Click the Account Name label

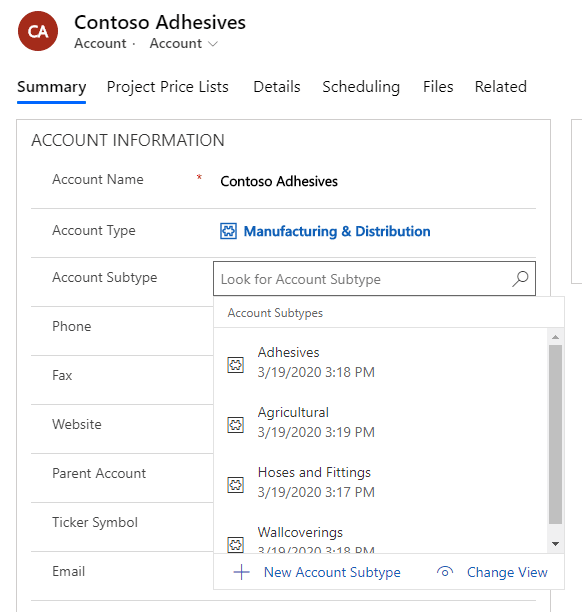coord(98,180)
